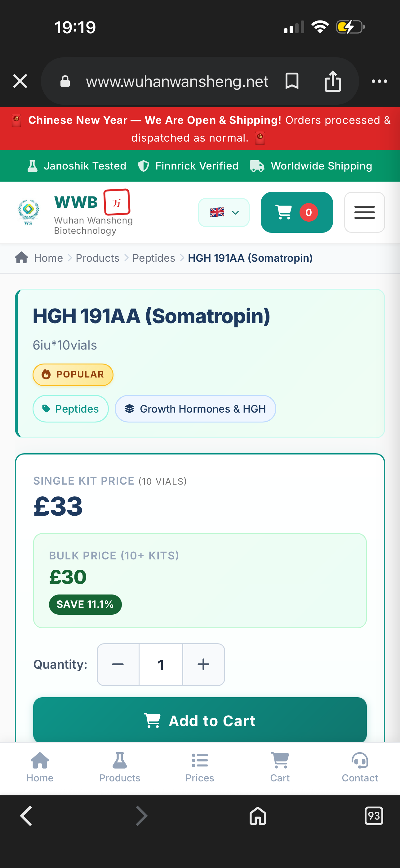Tap the share icon in address bar
Image resolution: width=400 pixels, height=868 pixels.
[332, 81]
